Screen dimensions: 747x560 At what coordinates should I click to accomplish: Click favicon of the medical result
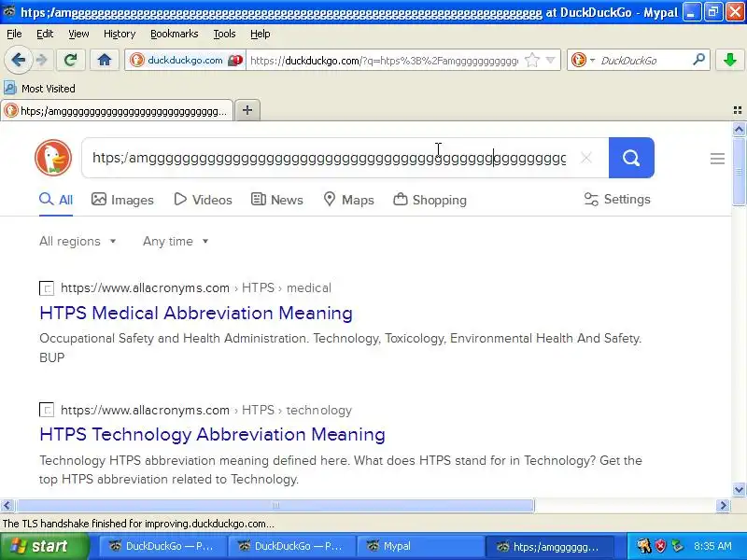(47, 288)
